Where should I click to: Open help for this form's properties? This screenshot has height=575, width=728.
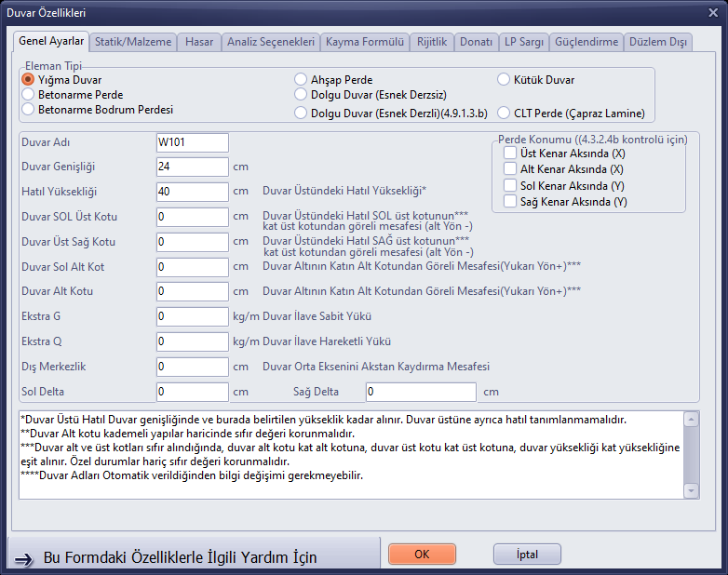pyautogui.click(x=194, y=554)
